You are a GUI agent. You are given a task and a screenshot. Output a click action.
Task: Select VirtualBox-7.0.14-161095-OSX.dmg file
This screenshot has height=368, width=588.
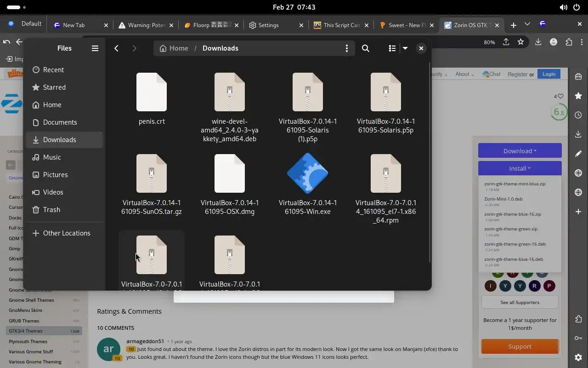pos(230,184)
